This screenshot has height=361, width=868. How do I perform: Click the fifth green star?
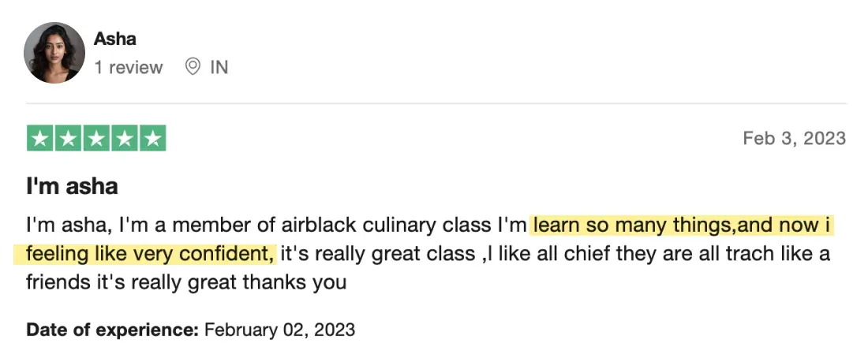point(153,138)
